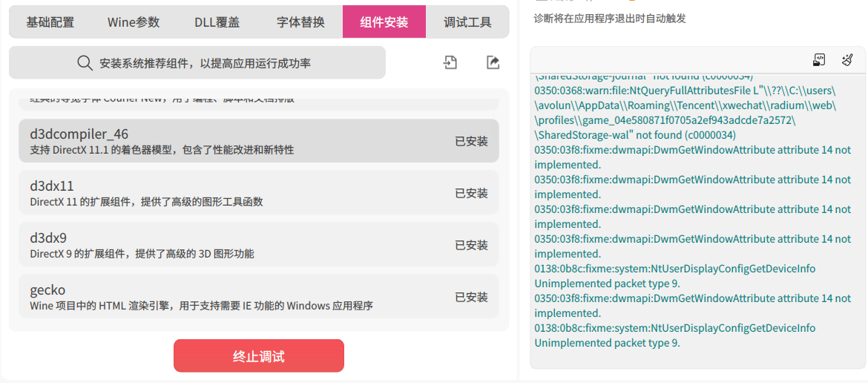Select the gecko component row

tap(259, 296)
